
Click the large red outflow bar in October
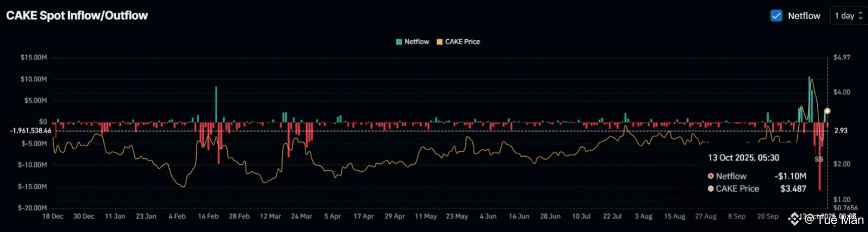pos(819,156)
